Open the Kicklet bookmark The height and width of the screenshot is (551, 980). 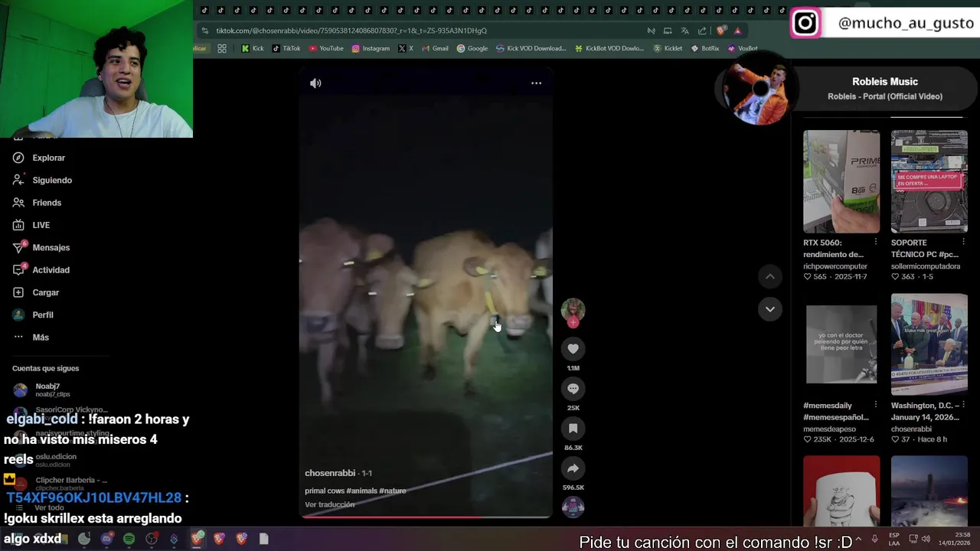(668, 48)
